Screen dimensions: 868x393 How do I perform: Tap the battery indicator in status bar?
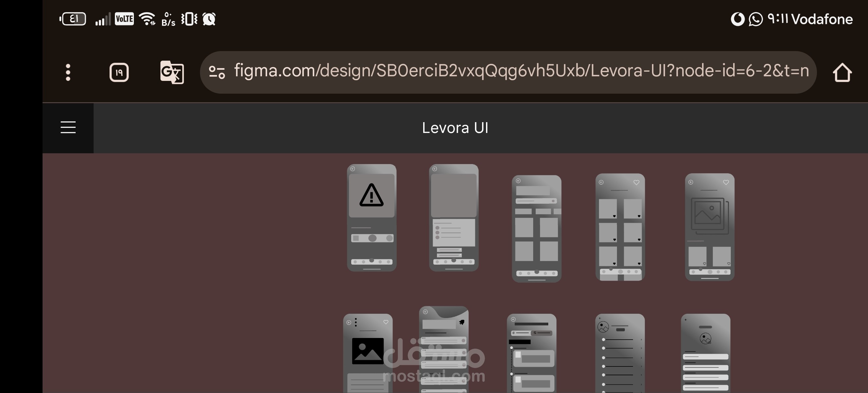coord(72,19)
